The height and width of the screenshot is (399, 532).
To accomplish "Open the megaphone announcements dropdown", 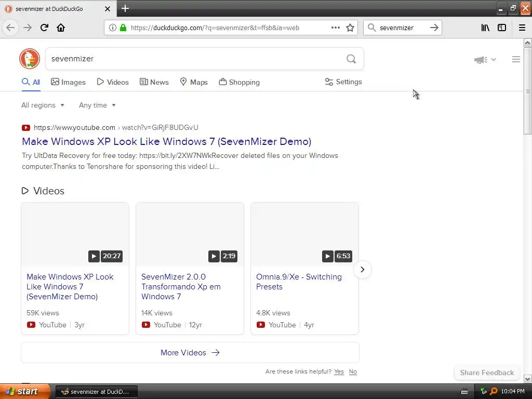I will (x=485, y=60).
